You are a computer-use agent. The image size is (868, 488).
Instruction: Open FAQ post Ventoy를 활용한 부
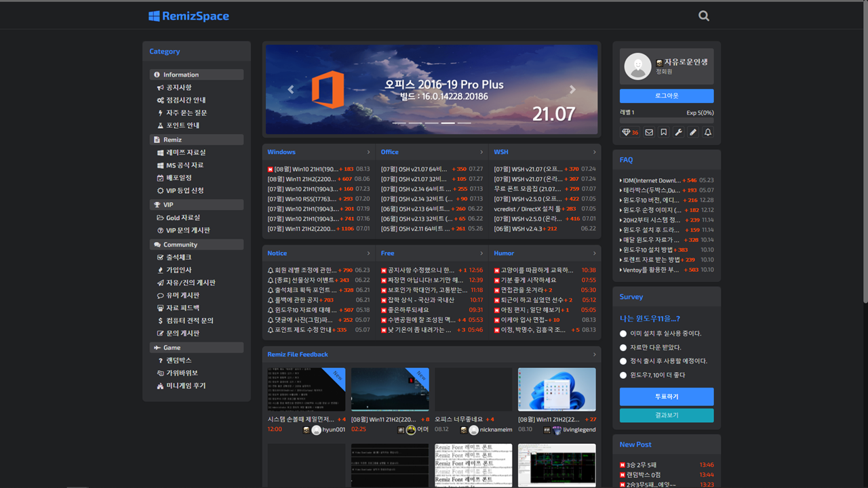coord(650,270)
